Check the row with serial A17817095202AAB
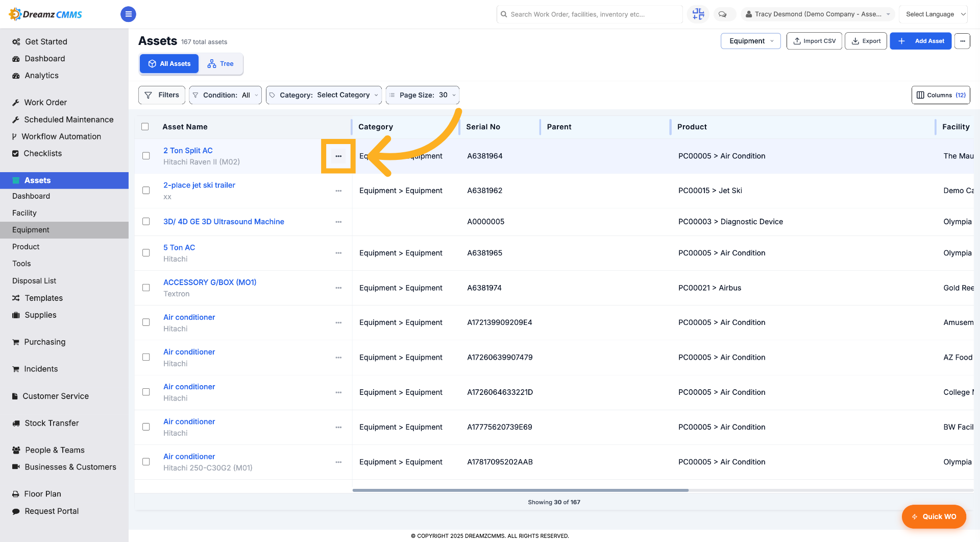980x542 pixels. (146, 462)
